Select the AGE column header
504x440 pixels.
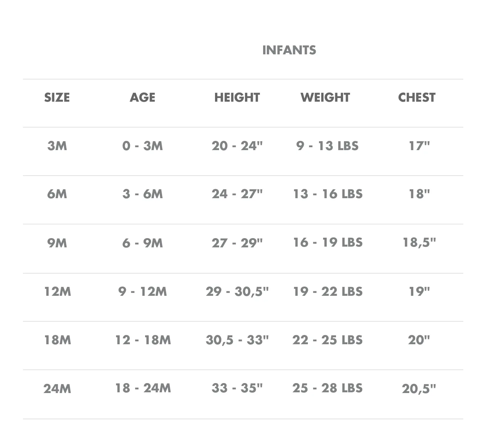point(142,97)
